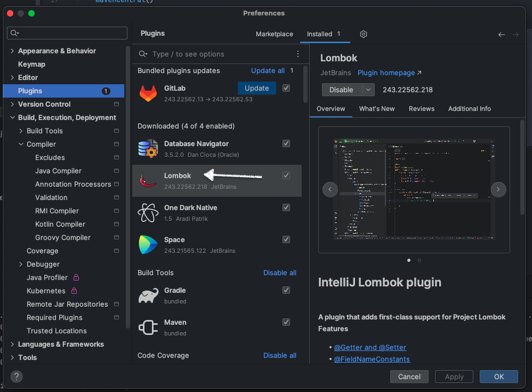Click the Database Navigator plugin icon

coord(148,149)
